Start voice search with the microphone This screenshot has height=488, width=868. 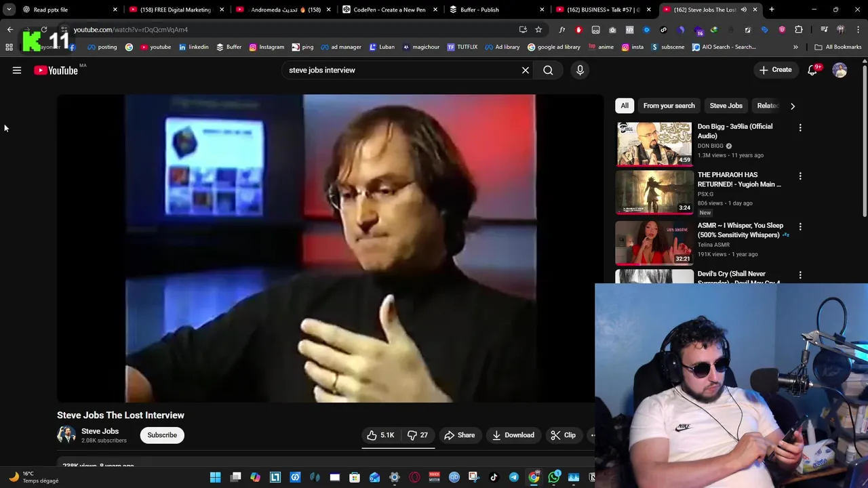580,70
